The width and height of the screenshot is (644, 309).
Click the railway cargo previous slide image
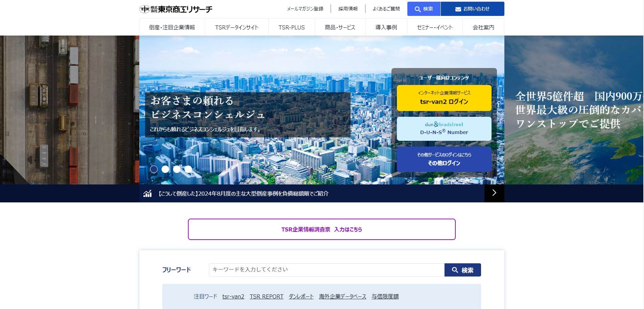click(x=69, y=110)
